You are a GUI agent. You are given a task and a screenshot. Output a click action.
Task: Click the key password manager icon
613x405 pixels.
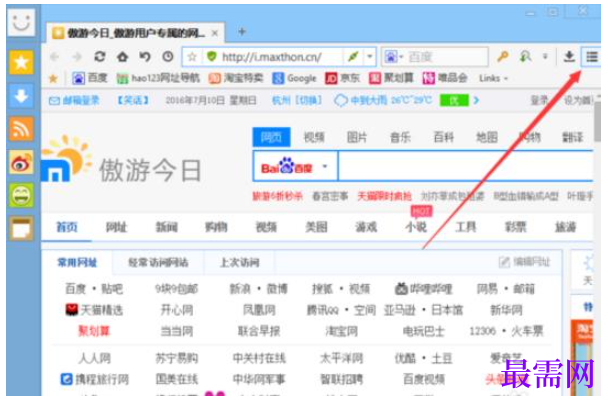(x=503, y=57)
